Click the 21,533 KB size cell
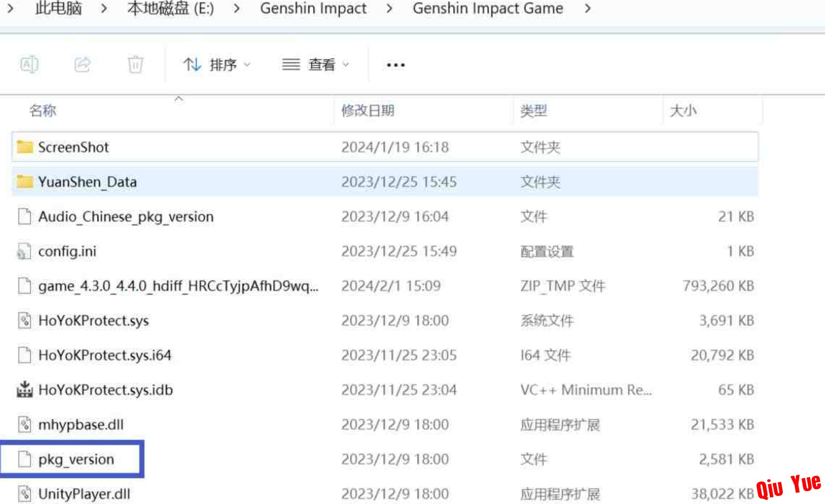The width and height of the screenshot is (825, 504). [x=722, y=424]
